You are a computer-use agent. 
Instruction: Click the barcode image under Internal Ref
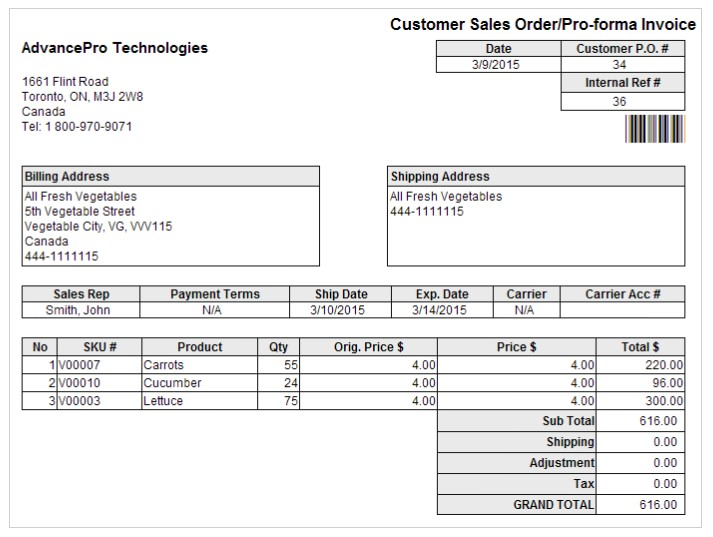(655, 129)
